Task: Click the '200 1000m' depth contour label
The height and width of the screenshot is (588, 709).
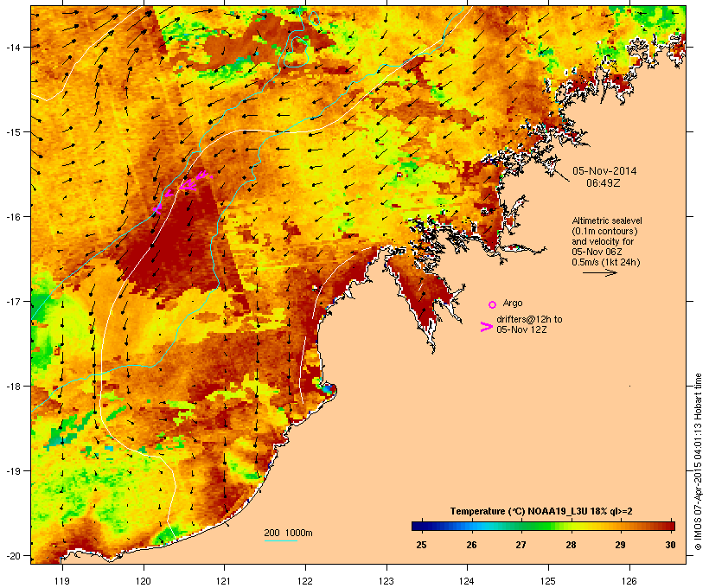Action: click(288, 533)
